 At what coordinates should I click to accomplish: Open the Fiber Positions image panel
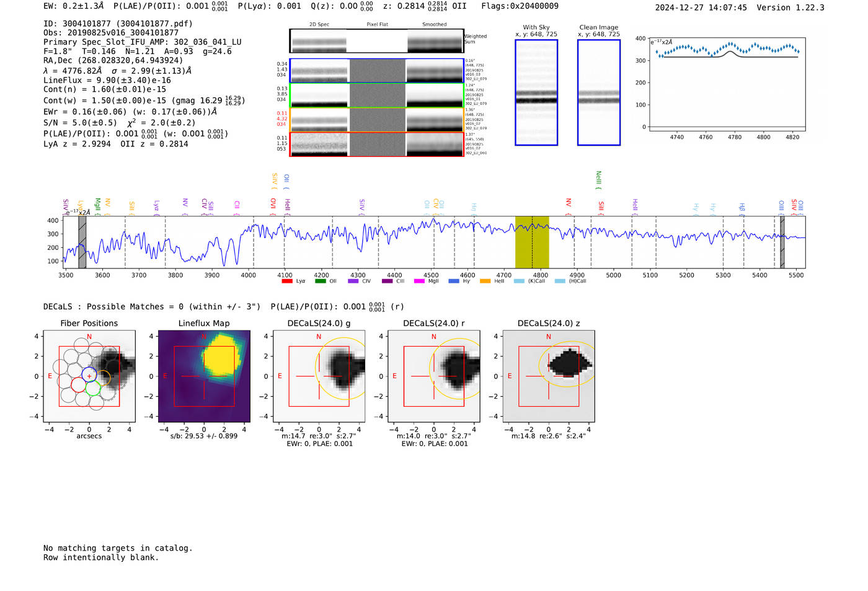[x=89, y=376]
